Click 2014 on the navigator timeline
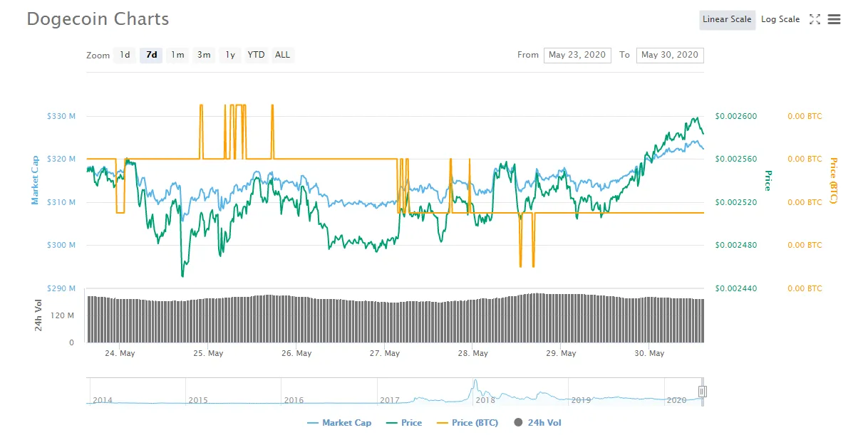Image resolution: width=868 pixels, height=435 pixels. [102, 400]
